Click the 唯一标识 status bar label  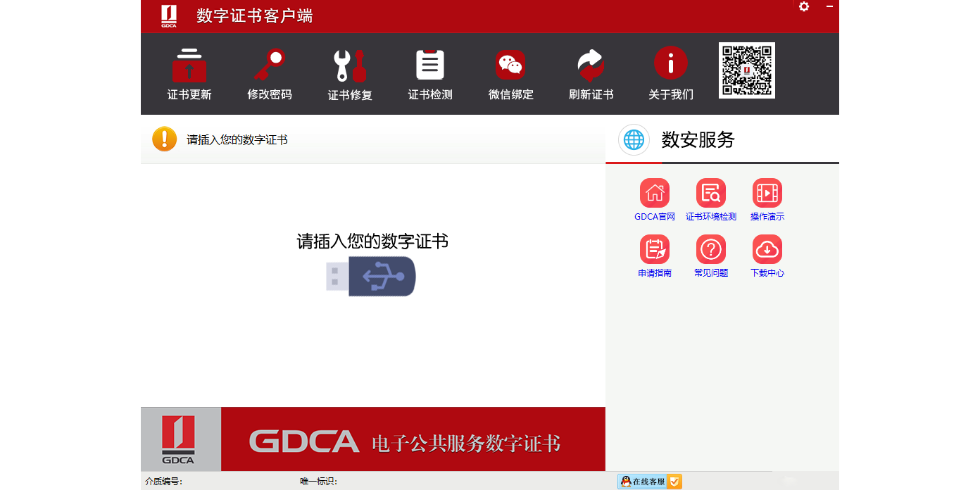319,482
